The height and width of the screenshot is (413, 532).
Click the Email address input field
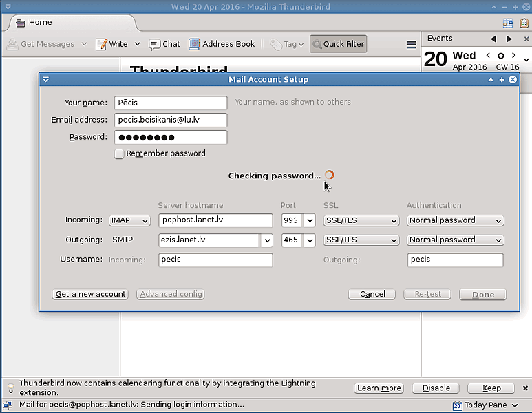point(171,120)
